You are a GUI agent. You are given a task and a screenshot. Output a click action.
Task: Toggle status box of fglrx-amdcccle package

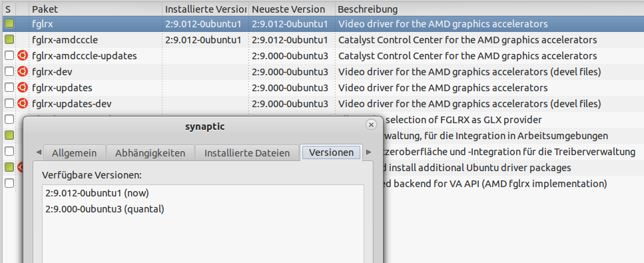9,40
